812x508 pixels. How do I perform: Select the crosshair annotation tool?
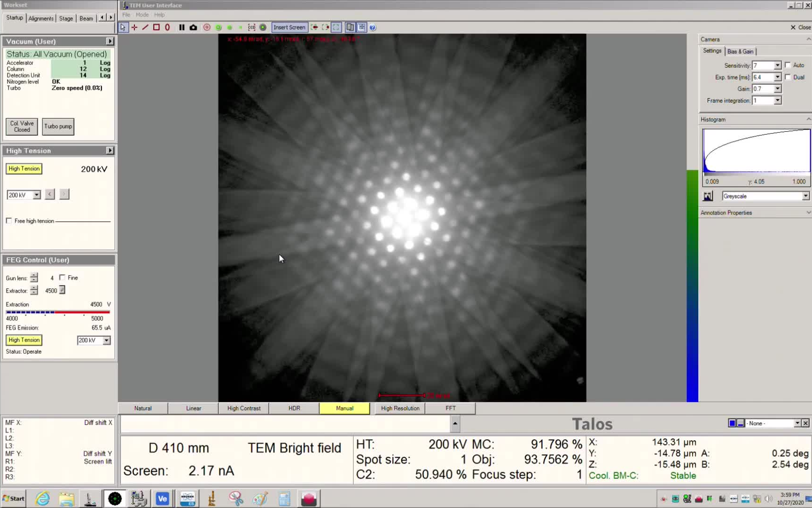tap(134, 27)
